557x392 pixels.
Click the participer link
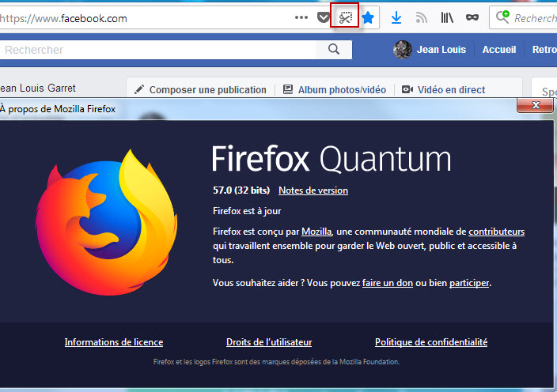[469, 283]
